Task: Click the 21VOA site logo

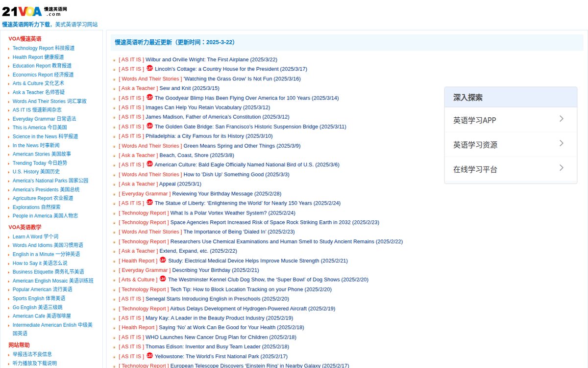Action: tap(34, 11)
